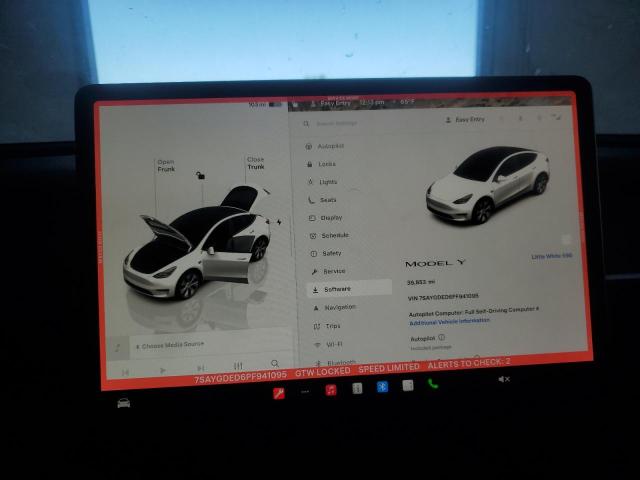The width and height of the screenshot is (640, 480).
Task: Tap the SPEED LIMITED banner text
Action: (389, 368)
